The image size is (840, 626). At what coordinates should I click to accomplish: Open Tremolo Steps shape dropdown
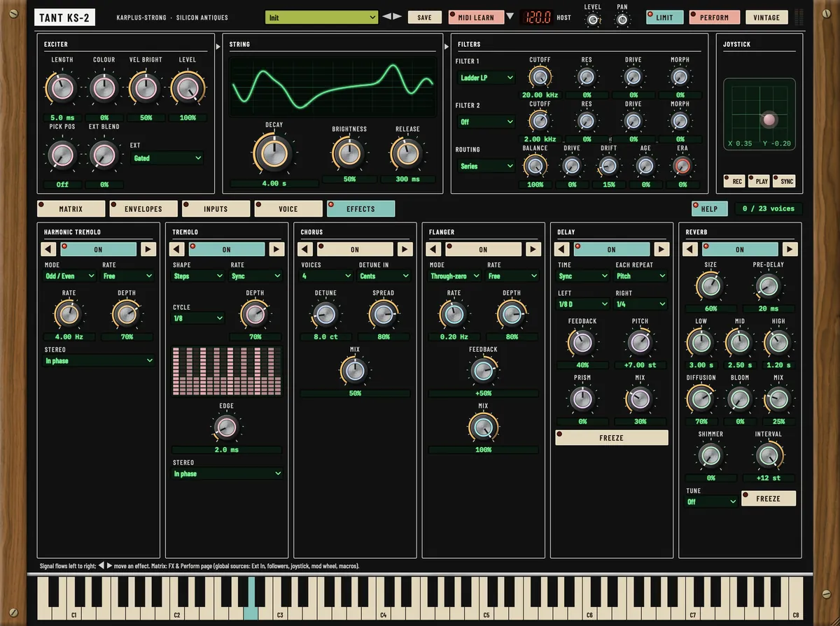tap(198, 276)
